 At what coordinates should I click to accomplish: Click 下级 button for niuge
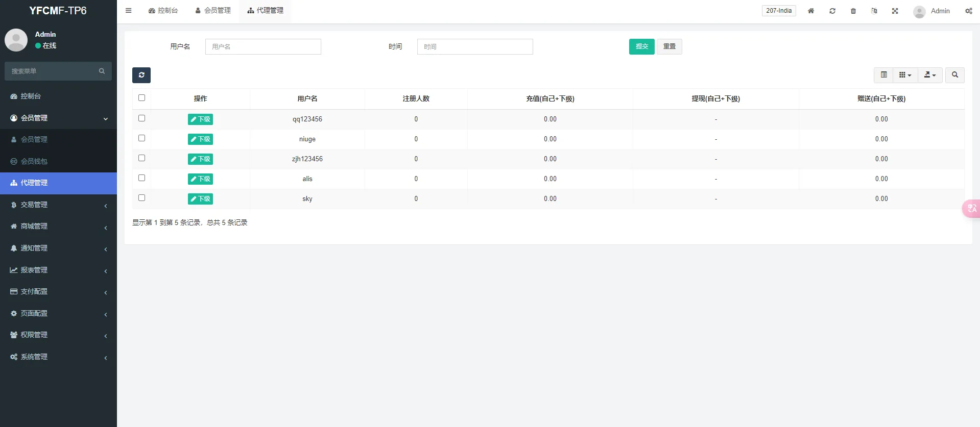pyautogui.click(x=200, y=139)
